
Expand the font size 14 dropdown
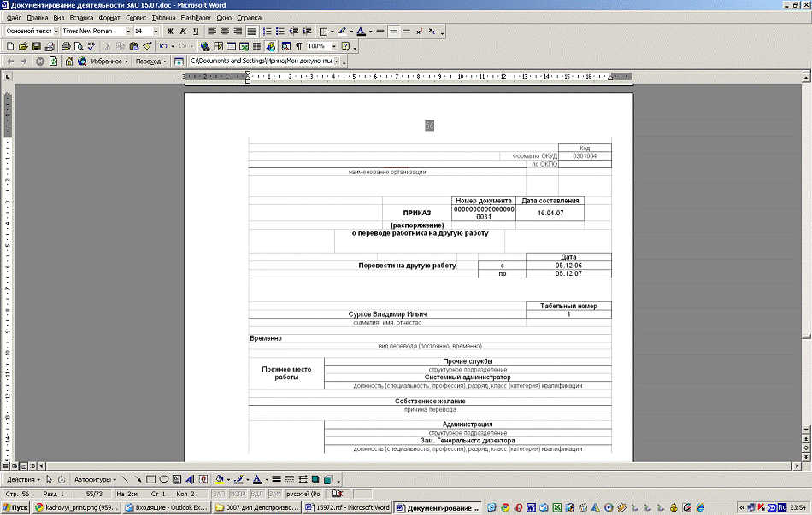[154, 32]
